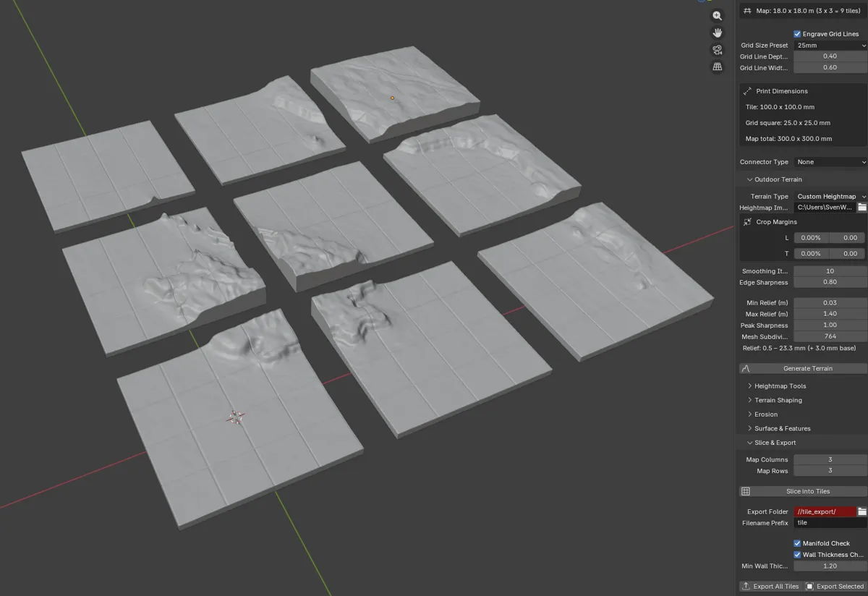Toggle the camera view icon
The height and width of the screenshot is (596, 868).
(x=717, y=50)
